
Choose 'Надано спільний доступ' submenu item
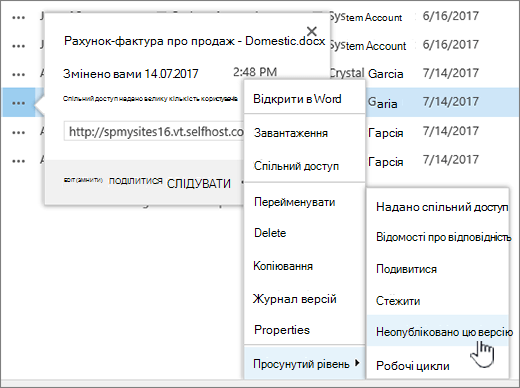(438, 207)
